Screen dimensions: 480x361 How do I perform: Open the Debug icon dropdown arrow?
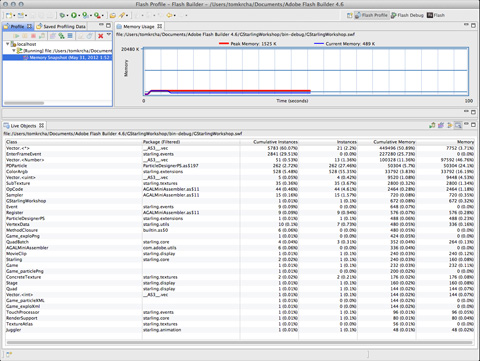(67, 16)
